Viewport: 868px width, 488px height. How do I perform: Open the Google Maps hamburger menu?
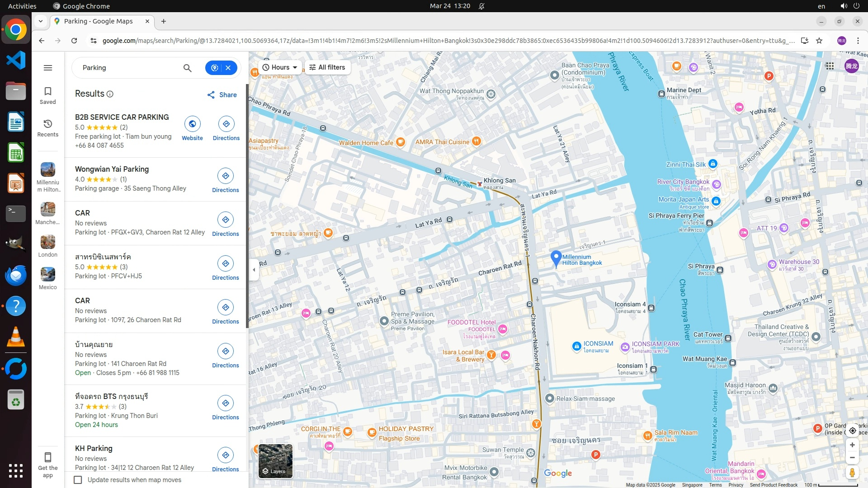[48, 68]
